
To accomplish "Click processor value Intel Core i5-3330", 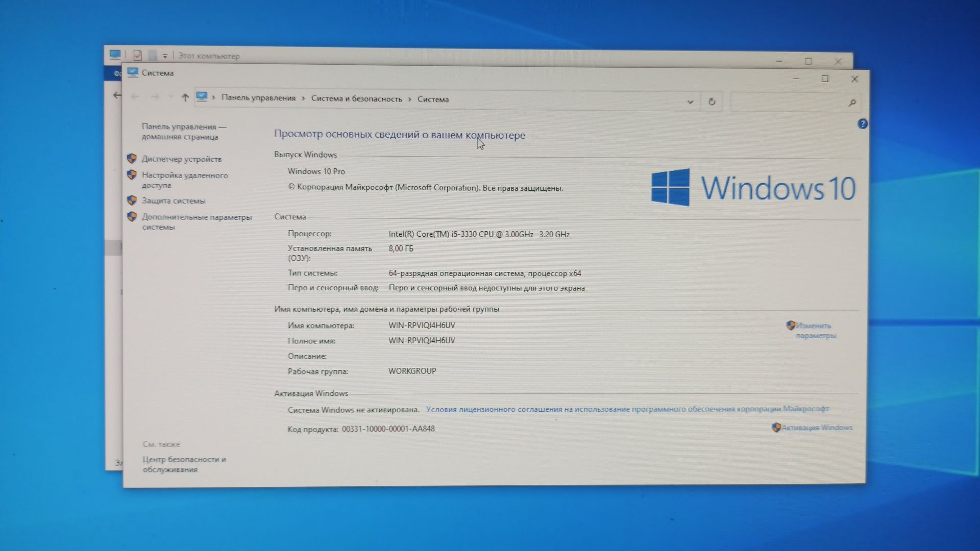I will pos(479,234).
